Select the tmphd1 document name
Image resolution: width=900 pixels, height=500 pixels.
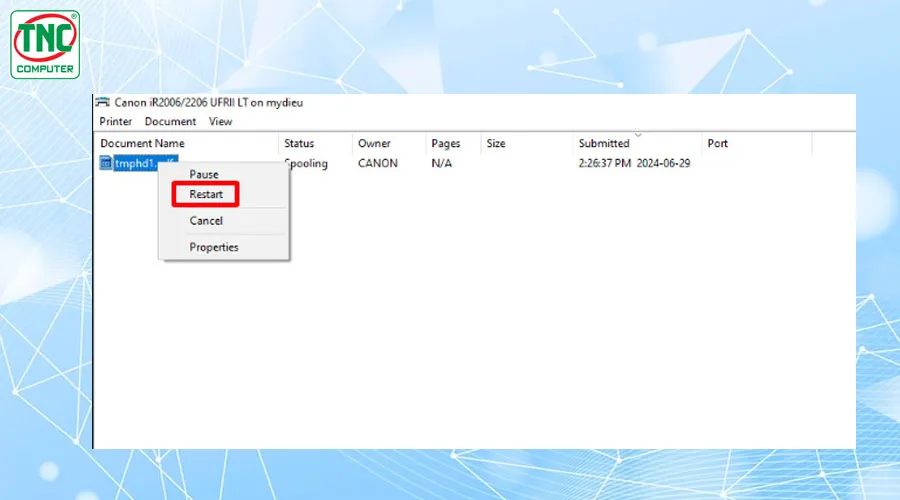coord(146,163)
